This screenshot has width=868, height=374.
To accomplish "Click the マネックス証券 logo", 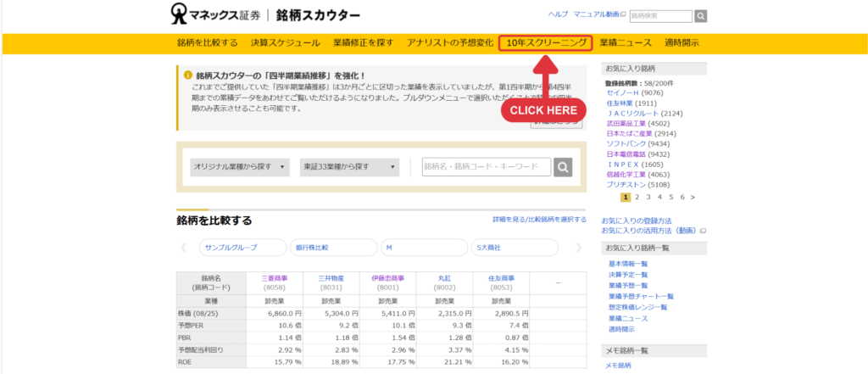I will [x=215, y=15].
